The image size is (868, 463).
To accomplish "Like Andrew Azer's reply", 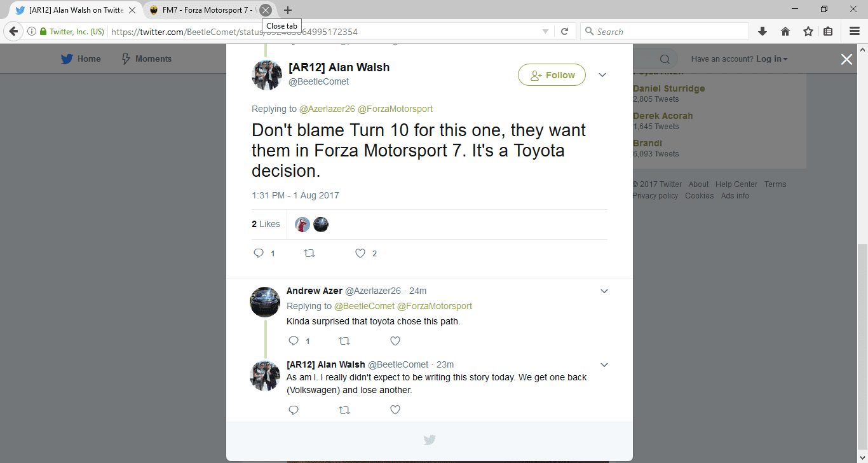I will [395, 341].
